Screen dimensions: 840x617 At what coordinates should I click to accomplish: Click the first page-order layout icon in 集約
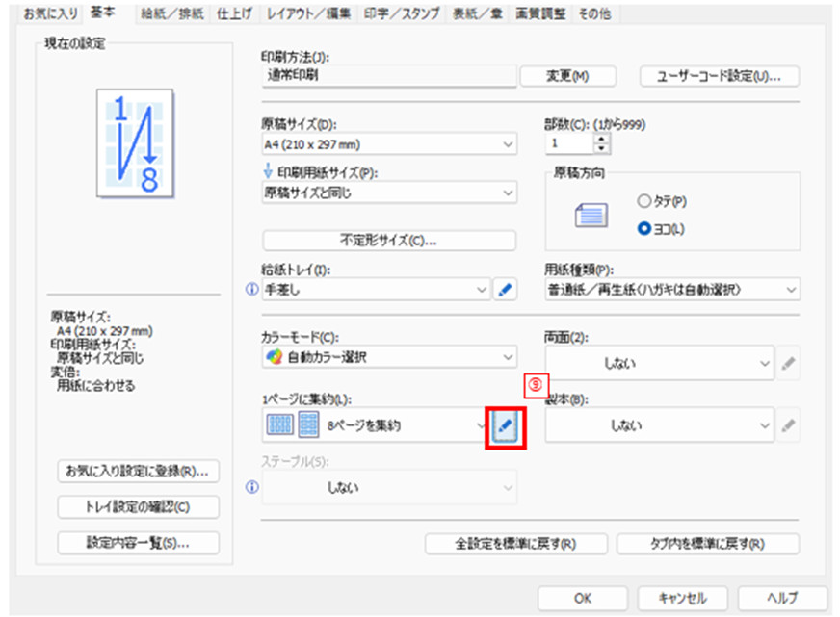tap(279, 425)
